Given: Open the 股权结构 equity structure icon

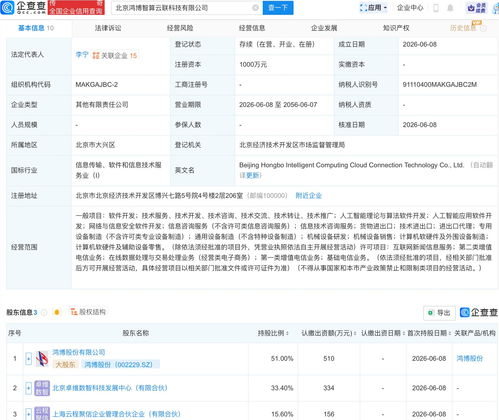Looking at the screenshot, I should [x=74, y=312].
